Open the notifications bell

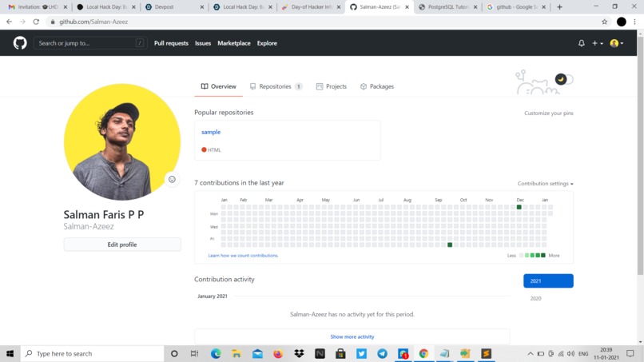click(x=581, y=43)
